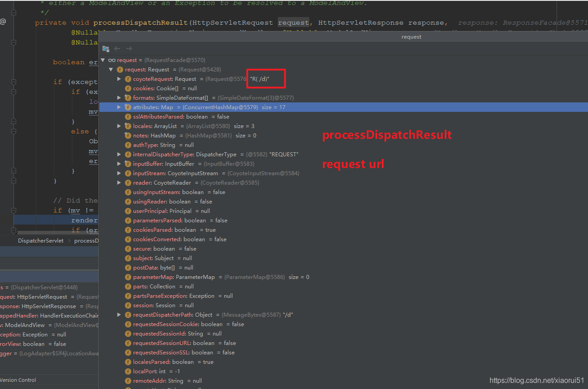Click the field icon next to userPrincipal
Image resolution: width=588 pixels, height=389 pixels.
[x=128, y=211]
